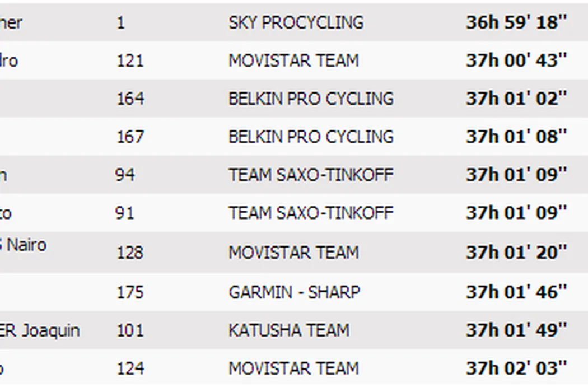Select MOVISTAR TEAM in the bib 128 row
588x392 pixels.
coord(293,253)
